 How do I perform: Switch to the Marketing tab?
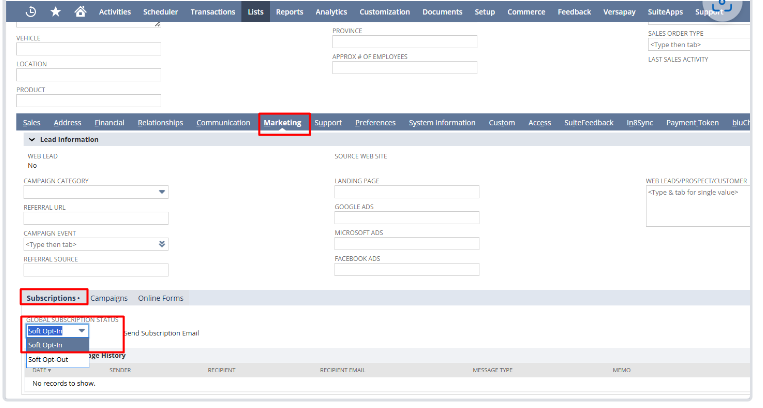tap(283, 123)
